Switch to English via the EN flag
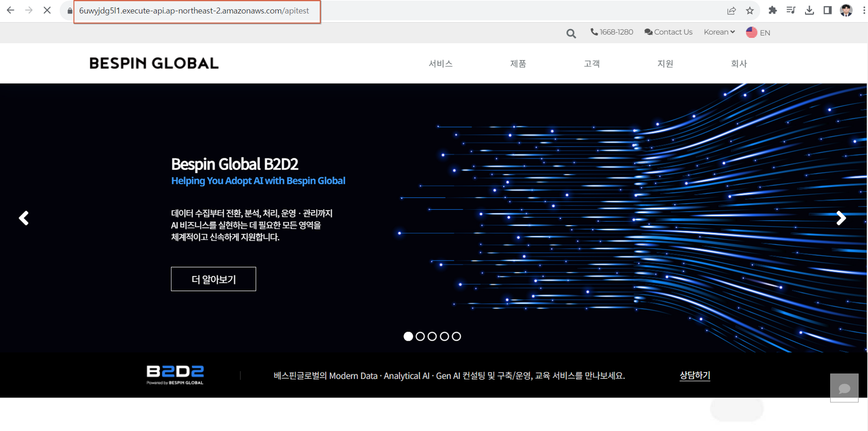868x431 pixels. click(x=758, y=33)
